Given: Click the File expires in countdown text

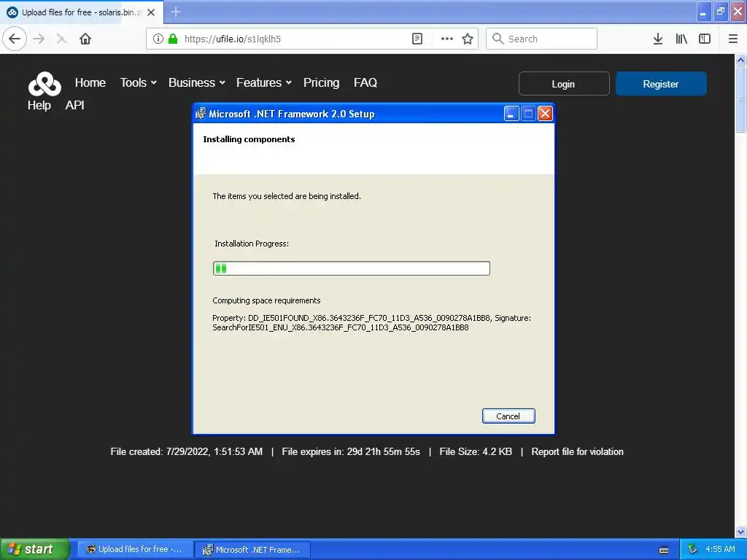Looking at the screenshot, I should (x=351, y=451).
